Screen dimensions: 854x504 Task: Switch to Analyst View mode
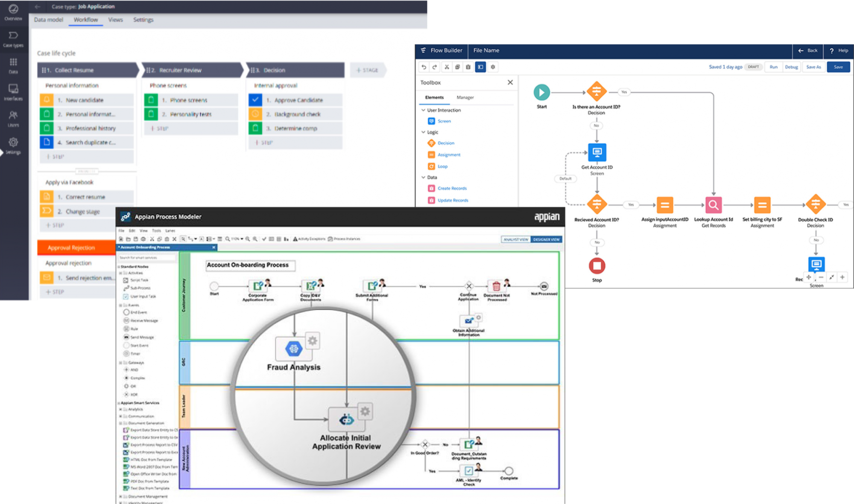pyautogui.click(x=516, y=239)
